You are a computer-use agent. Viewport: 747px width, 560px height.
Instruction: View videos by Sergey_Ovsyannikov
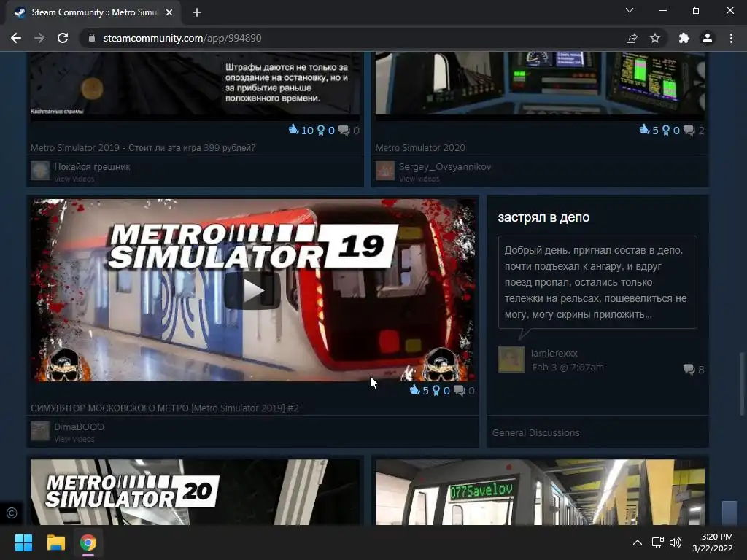coord(419,179)
